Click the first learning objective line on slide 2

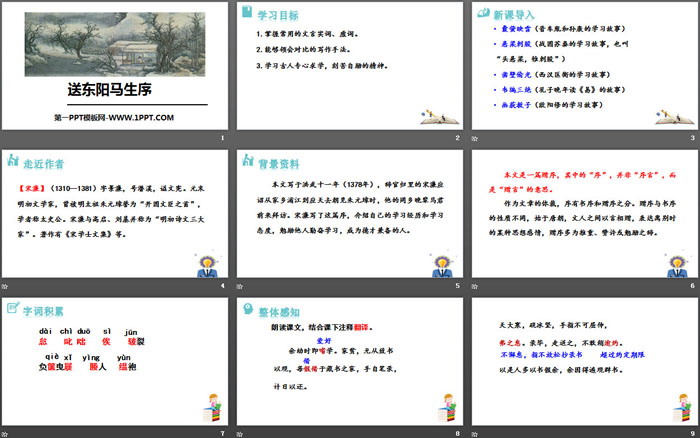click(308, 34)
